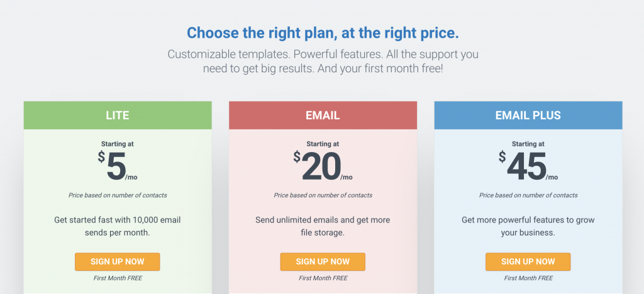Click First Month FREE under Email Plus
644x294 pixels.
528,278
